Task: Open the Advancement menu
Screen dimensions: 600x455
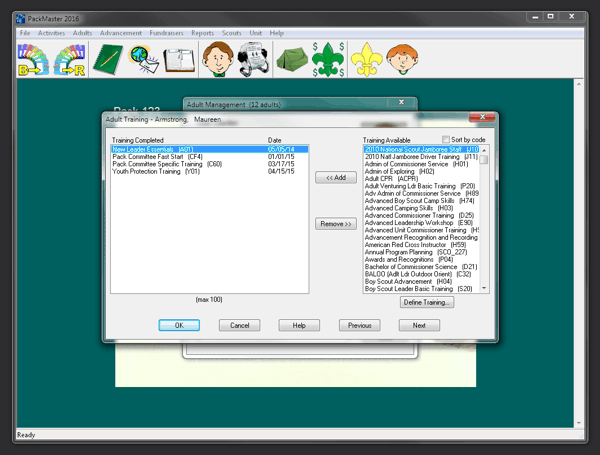Action: coord(121,33)
